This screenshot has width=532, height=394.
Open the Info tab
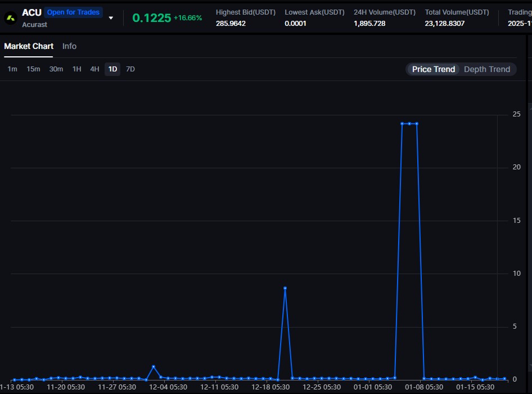point(69,46)
